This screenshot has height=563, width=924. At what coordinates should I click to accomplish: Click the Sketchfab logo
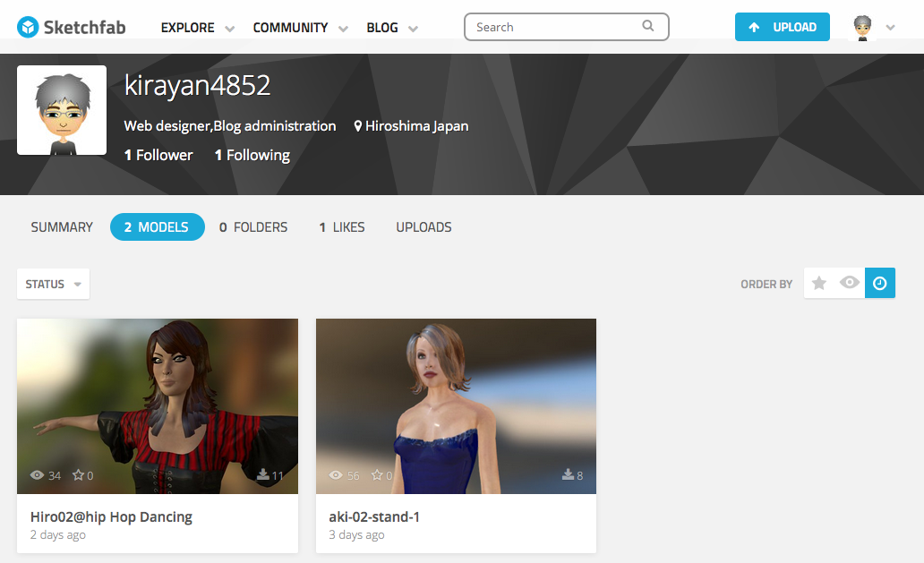[72, 27]
